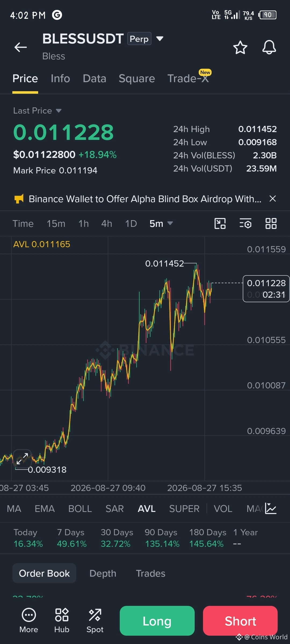Tap the Today 16.34% performance
Image resolution: width=290 pixels, height=644 pixels.
point(28,538)
